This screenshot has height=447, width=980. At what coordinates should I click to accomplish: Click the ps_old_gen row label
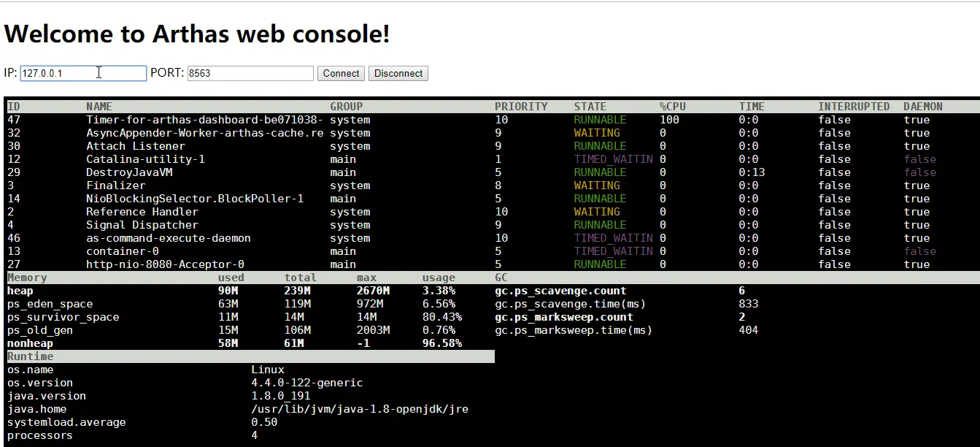(x=40, y=330)
